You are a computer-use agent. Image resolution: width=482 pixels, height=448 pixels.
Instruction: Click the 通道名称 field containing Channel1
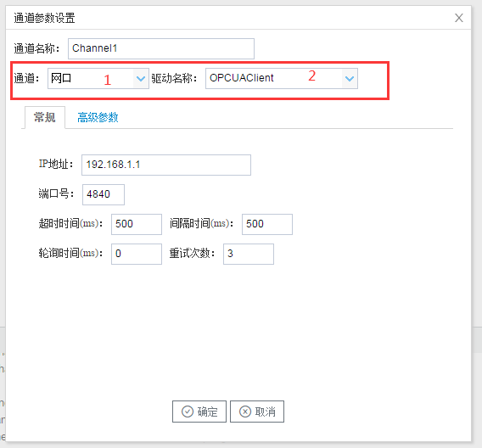tap(161, 48)
